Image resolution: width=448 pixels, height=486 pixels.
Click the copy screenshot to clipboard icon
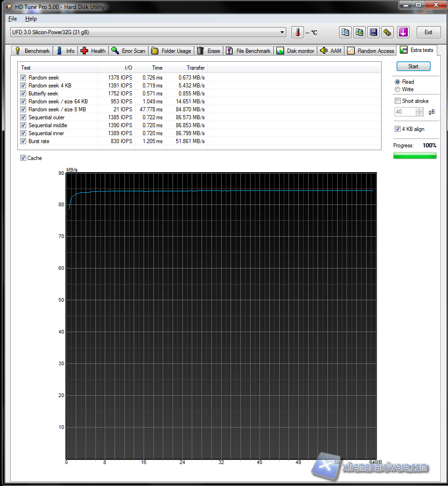click(359, 32)
